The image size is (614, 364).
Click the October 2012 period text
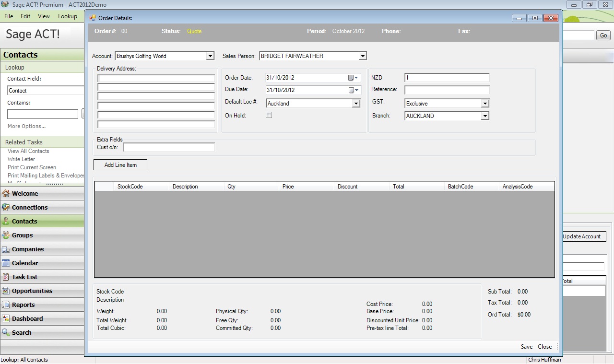pos(348,31)
